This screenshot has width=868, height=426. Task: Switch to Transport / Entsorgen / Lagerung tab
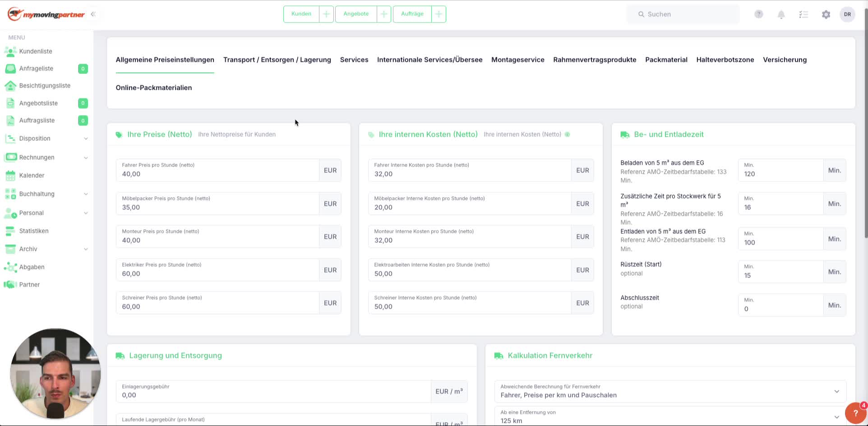(277, 60)
